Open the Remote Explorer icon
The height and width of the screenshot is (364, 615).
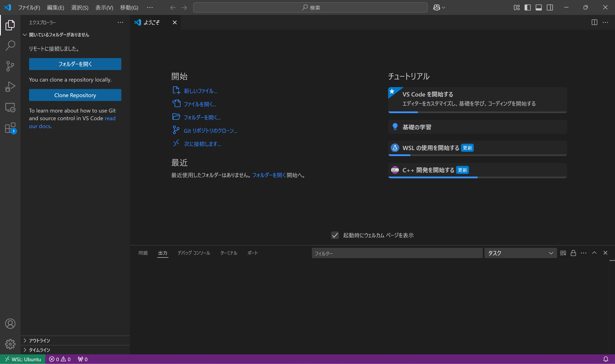point(10,107)
